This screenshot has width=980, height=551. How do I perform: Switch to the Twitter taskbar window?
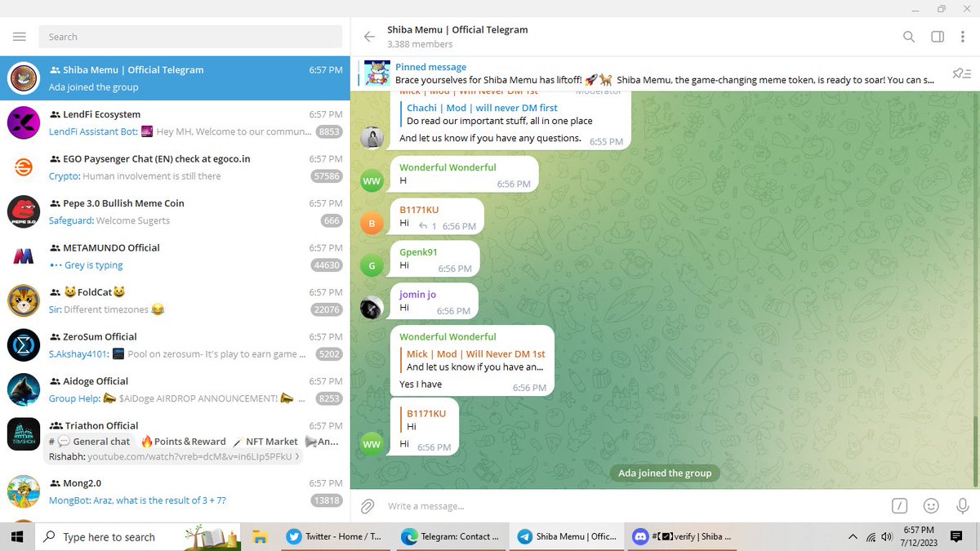(333, 536)
